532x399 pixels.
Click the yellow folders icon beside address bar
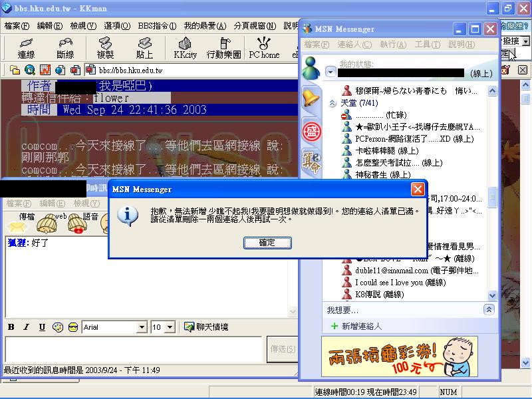(x=15, y=70)
